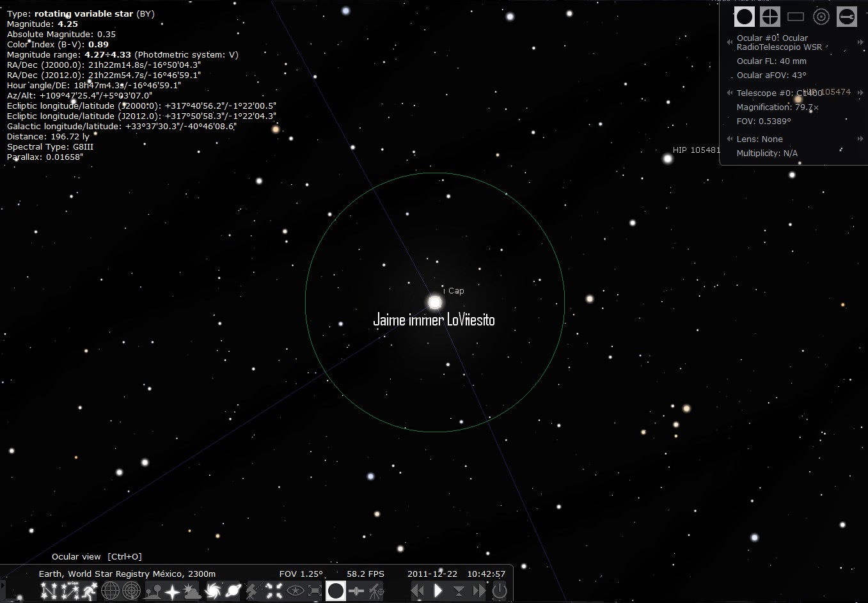Screen dimensions: 868x603
Task: Toggle planet labels icon
Action: tap(233, 591)
